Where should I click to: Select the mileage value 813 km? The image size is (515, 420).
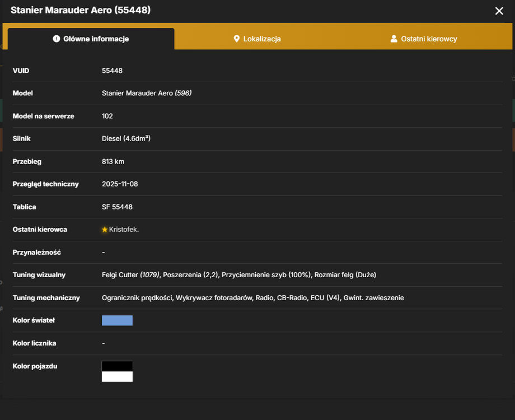113,161
